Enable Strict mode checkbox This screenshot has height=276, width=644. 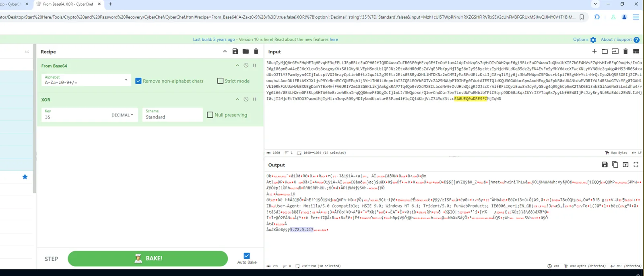(x=220, y=81)
